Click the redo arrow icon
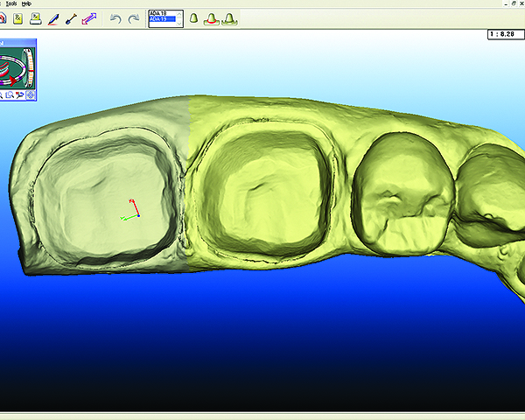The image size is (525, 420). click(133, 18)
